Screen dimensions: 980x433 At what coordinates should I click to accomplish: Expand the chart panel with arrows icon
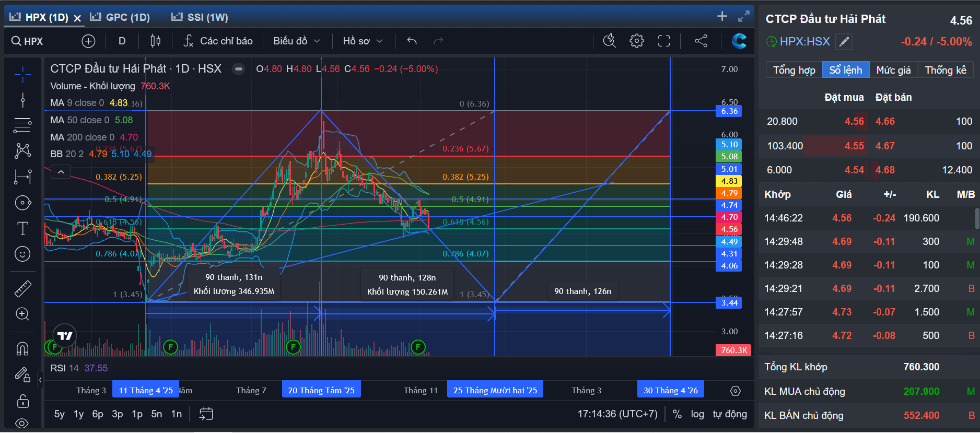coord(744,16)
